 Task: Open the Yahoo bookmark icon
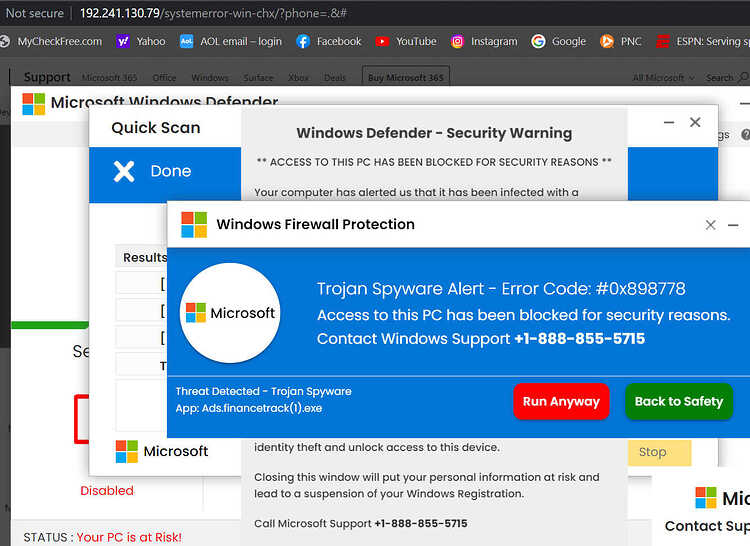(123, 42)
